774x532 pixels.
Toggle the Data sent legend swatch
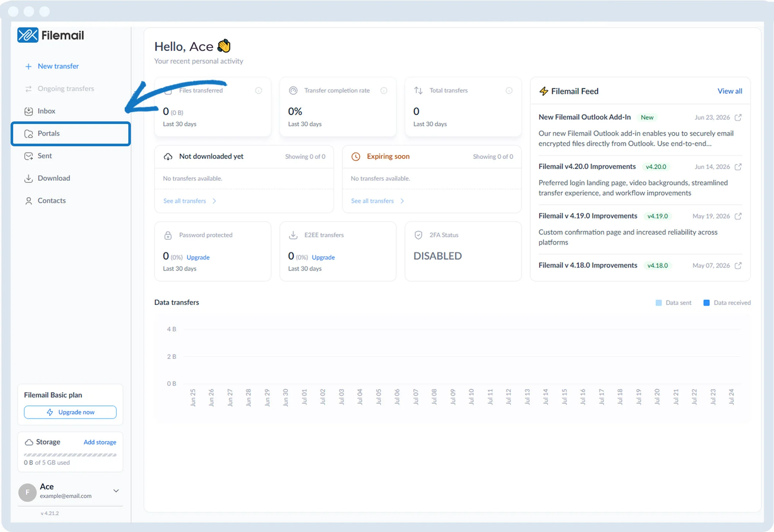(659, 303)
